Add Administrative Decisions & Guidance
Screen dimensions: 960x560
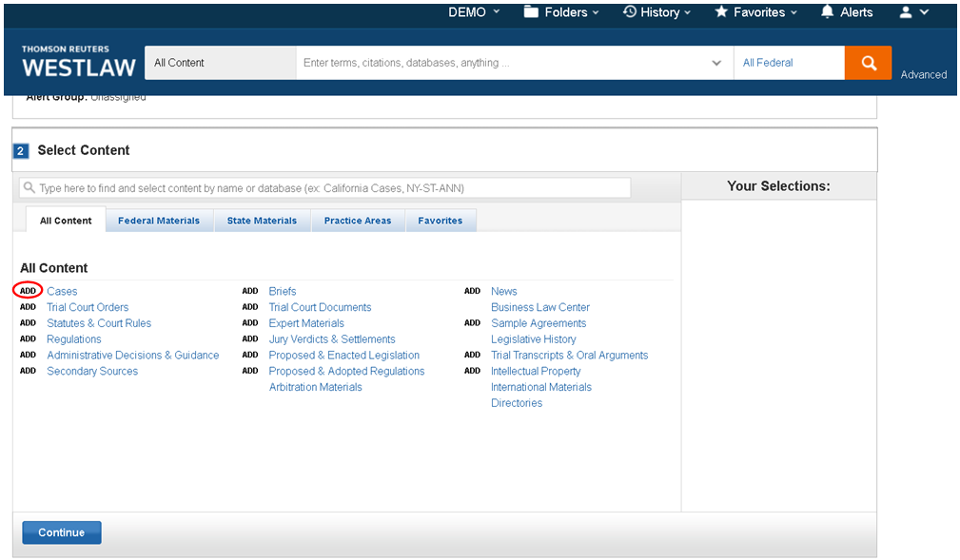[28, 355]
